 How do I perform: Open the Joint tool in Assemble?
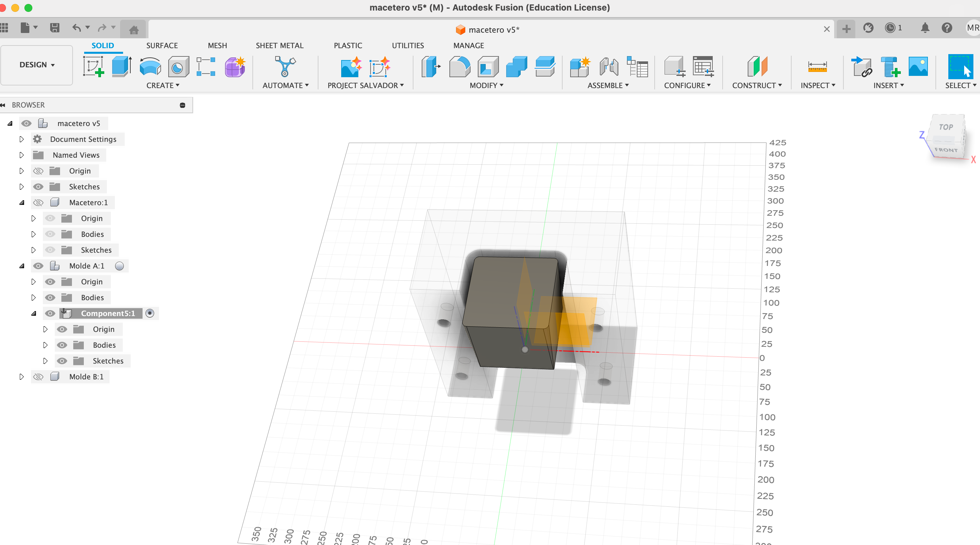coord(609,67)
